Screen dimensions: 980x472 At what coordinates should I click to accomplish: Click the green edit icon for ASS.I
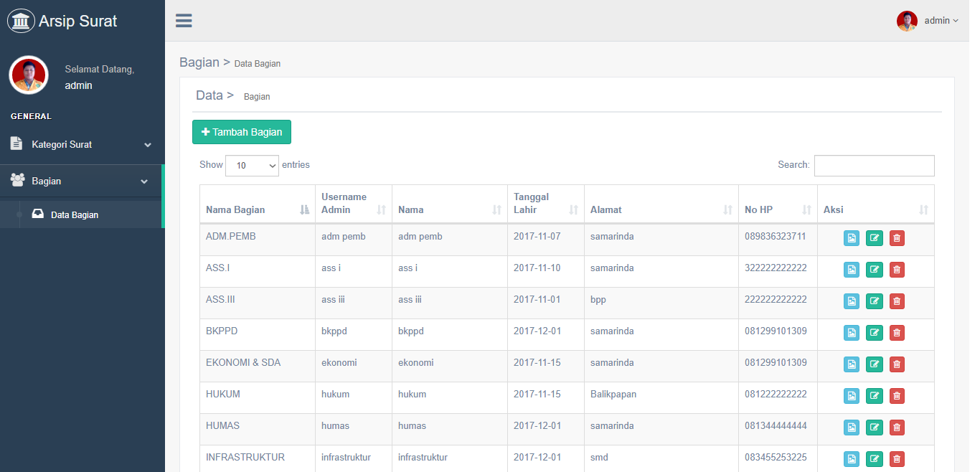coord(874,270)
